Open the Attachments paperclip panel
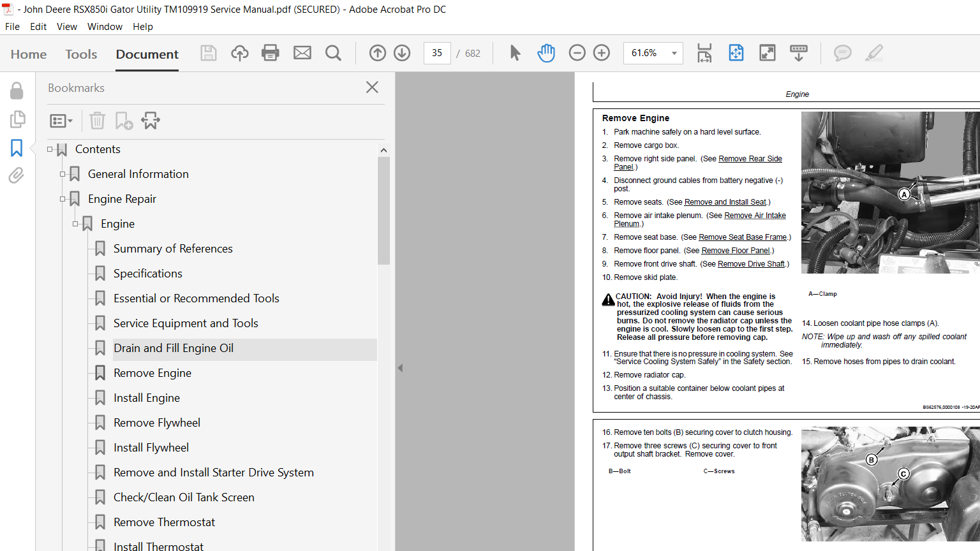Image resolution: width=980 pixels, height=551 pixels. click(17, 175)
